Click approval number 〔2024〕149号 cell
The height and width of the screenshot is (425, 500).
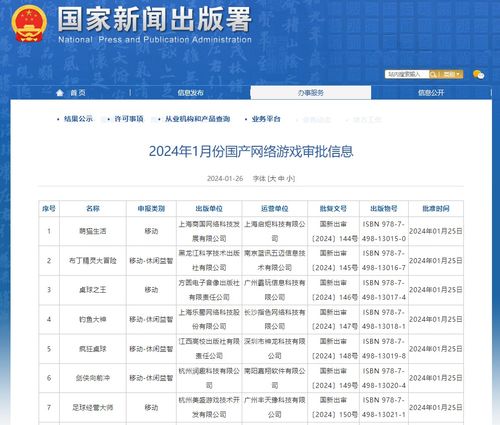333,378
